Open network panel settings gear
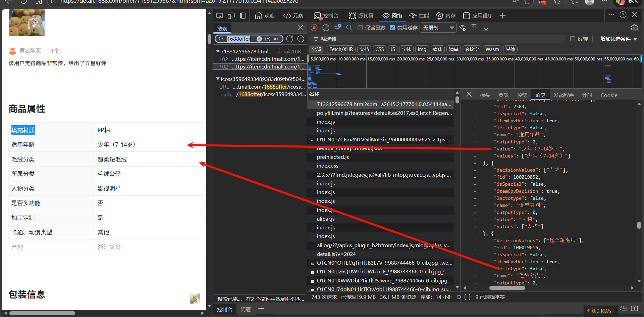The image size is (644, 317). pos(634,28)
